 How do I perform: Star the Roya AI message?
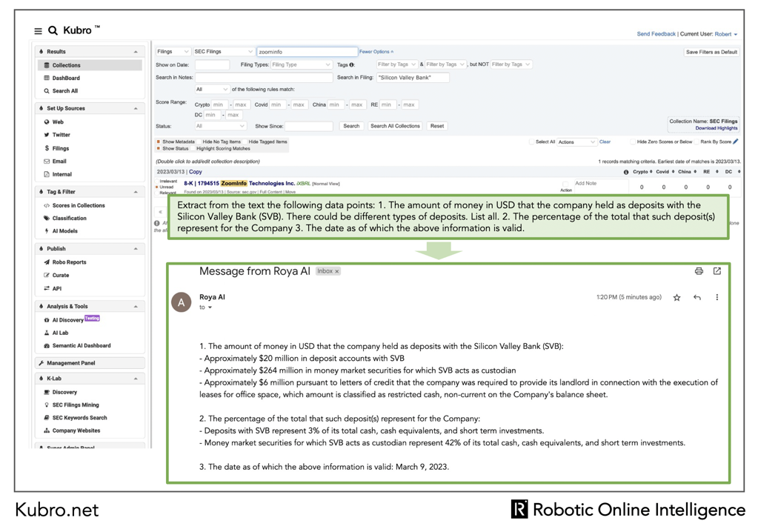676,298
